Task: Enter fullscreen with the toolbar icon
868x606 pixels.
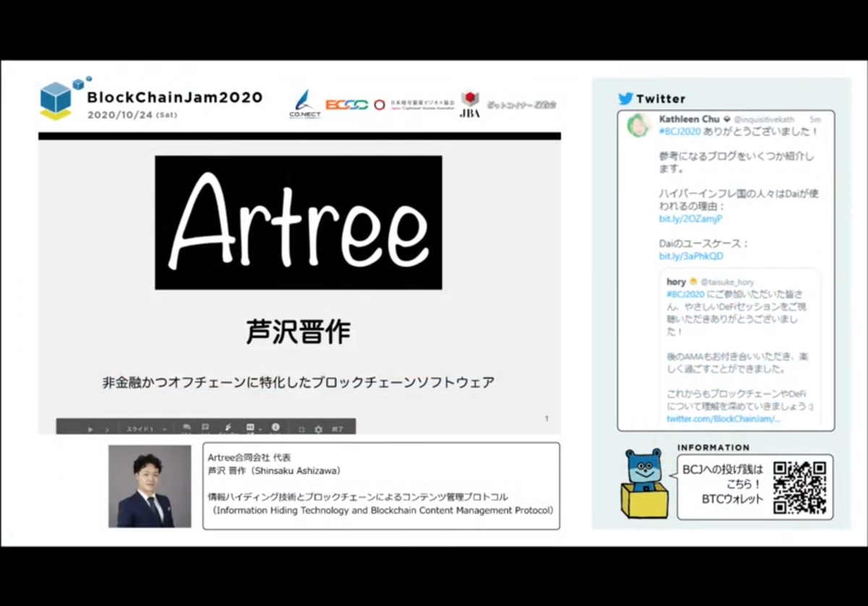Action: [302, 430]
